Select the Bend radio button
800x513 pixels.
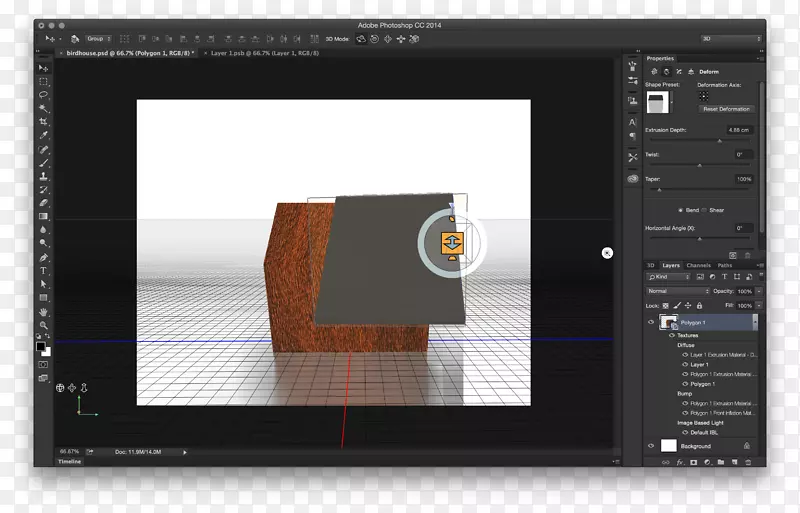[683, 210]
